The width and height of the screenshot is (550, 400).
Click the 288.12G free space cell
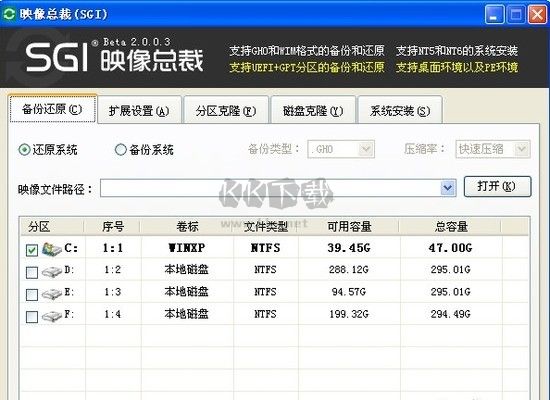point(349,269)
